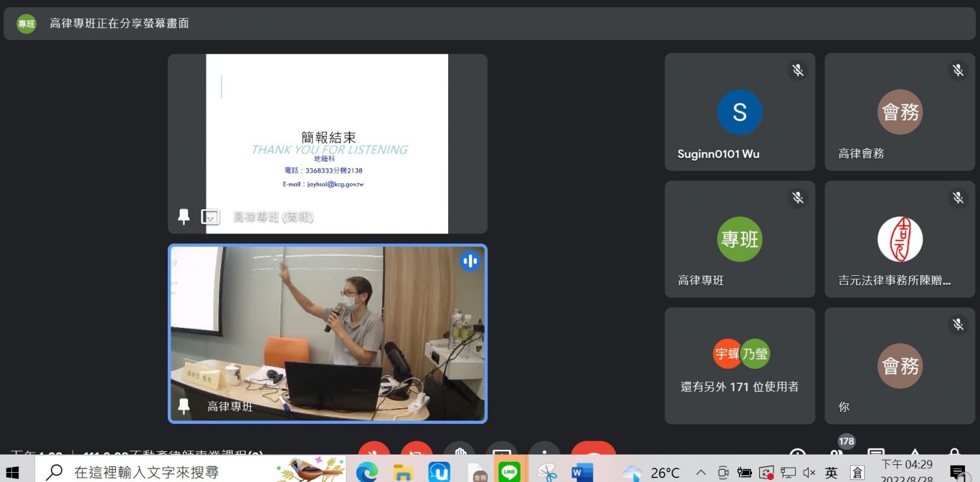
Task: Click the muted mic icon on Suginn0101 Wu tile
Action: pyautogui.click(x=798, y=70)
